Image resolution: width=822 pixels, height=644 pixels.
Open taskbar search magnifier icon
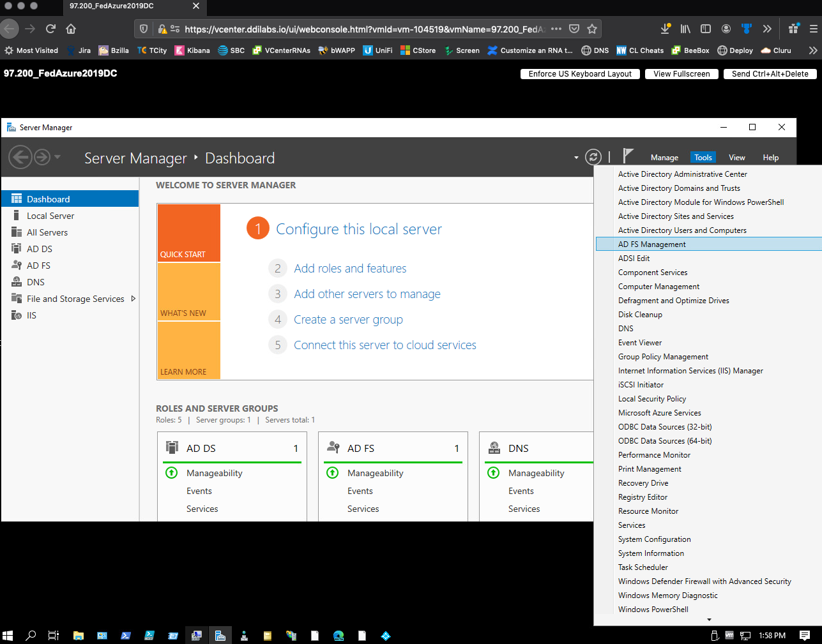click(x=31, y=636)
